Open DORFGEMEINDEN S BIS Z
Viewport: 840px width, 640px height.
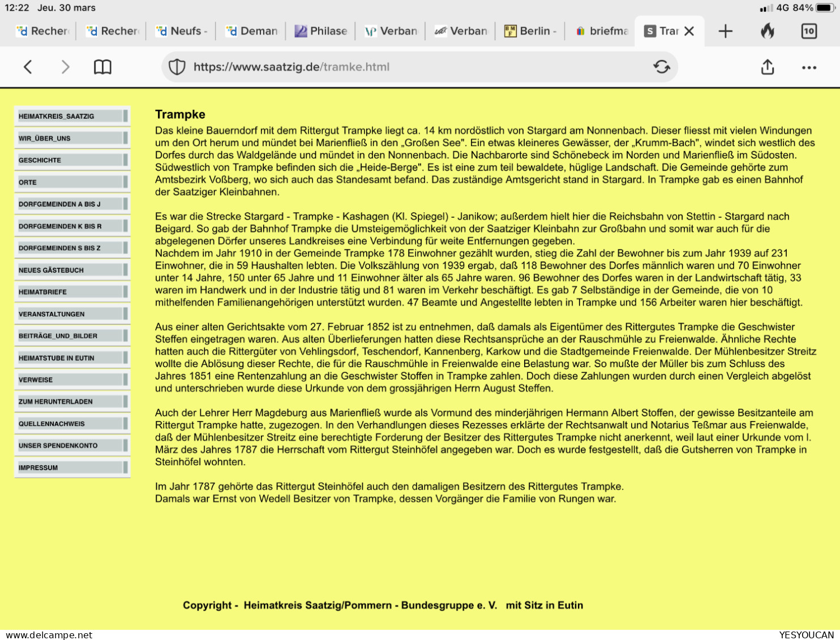[72, 248]
